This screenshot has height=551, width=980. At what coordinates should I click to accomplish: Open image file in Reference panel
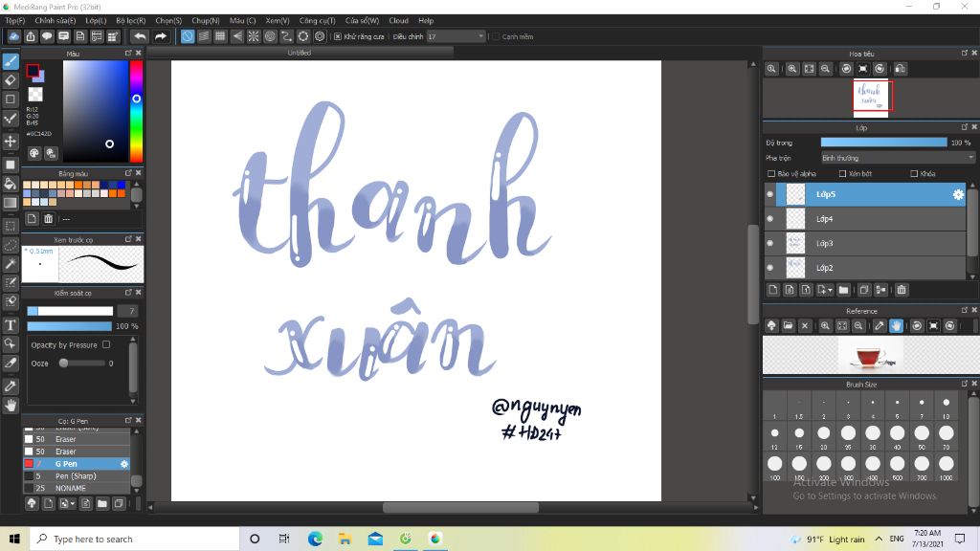coord(789,325)
